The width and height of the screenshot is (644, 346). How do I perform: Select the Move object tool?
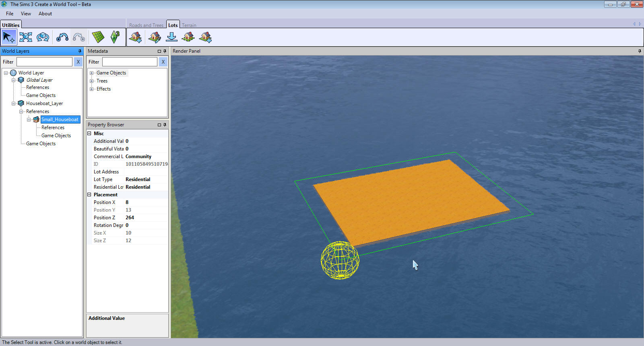click(x=26, y=37)
